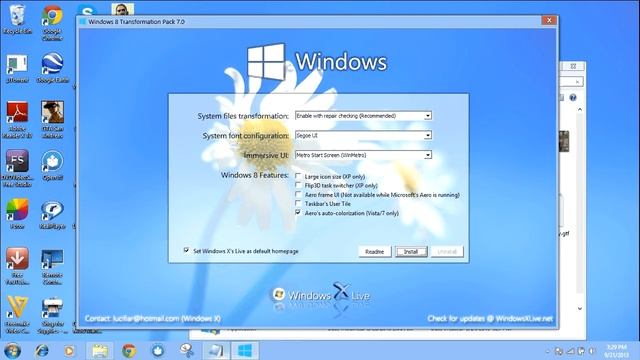Open the Immersive UI dropdown
The width and height of the screenshot is (640, 360).
pos(363,155)
